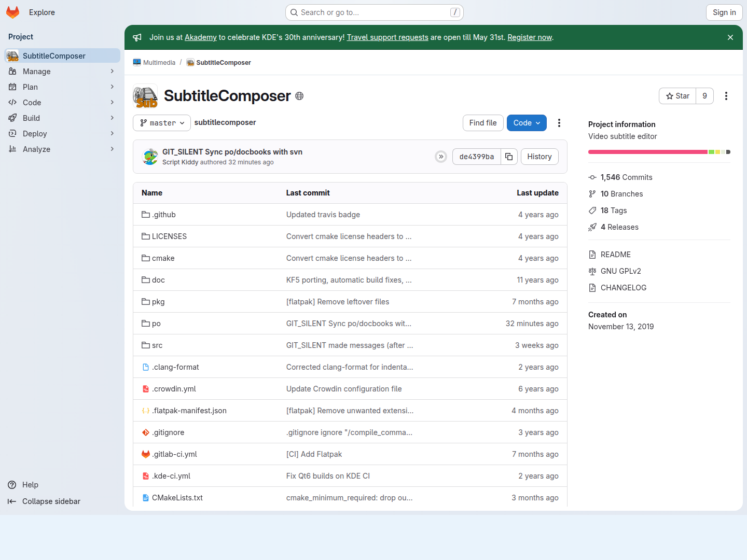The image size is (747, 560).
Task: Click Explore in the top bar
Action: tap(42, 12)
